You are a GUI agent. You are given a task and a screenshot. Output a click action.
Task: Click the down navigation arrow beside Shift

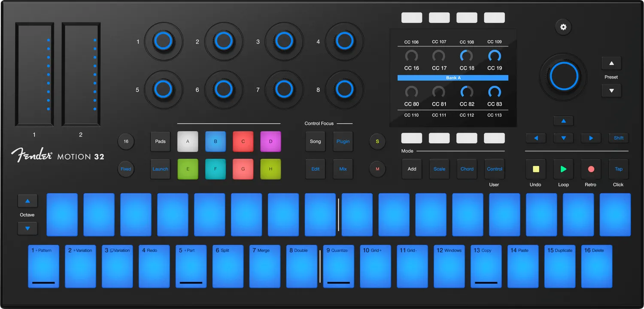(x=564, y=138)
